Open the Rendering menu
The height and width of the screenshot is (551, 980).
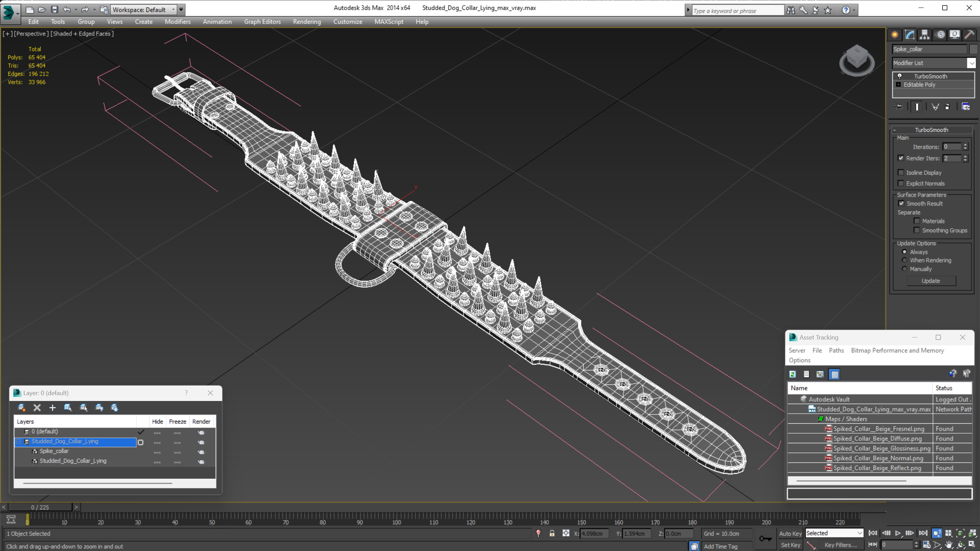point(307,22)
